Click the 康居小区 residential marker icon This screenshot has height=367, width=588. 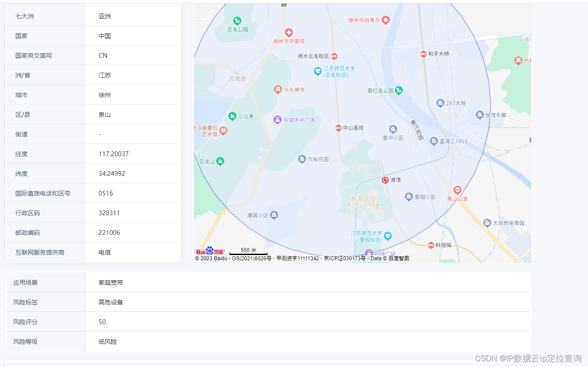click(x=274, y=215)
